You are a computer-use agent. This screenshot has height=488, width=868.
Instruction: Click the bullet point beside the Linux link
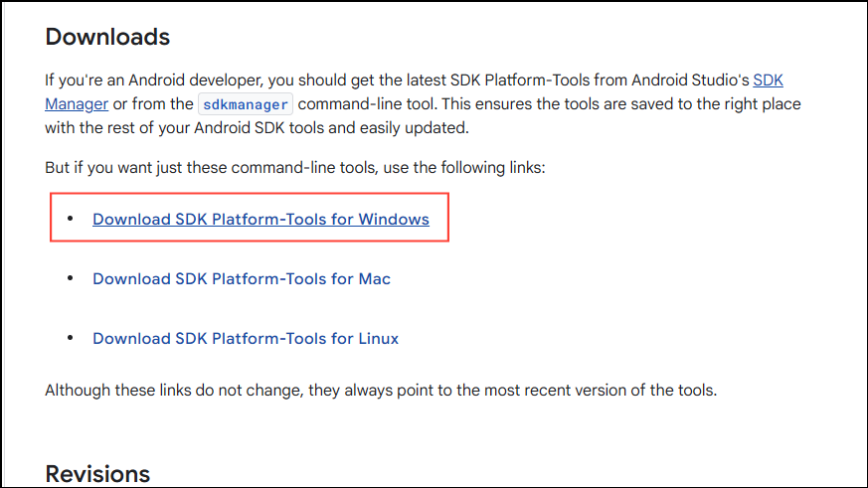click(x=70, y=338)
